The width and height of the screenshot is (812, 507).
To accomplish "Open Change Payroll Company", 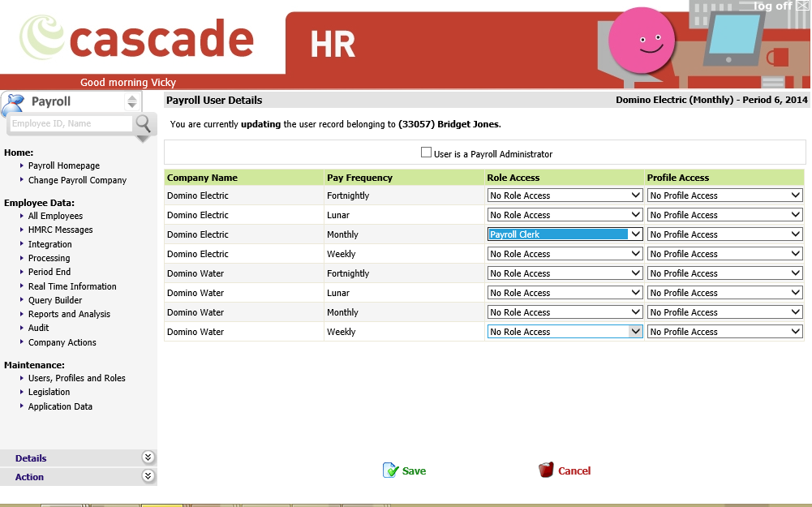I will tap(77, 180).
